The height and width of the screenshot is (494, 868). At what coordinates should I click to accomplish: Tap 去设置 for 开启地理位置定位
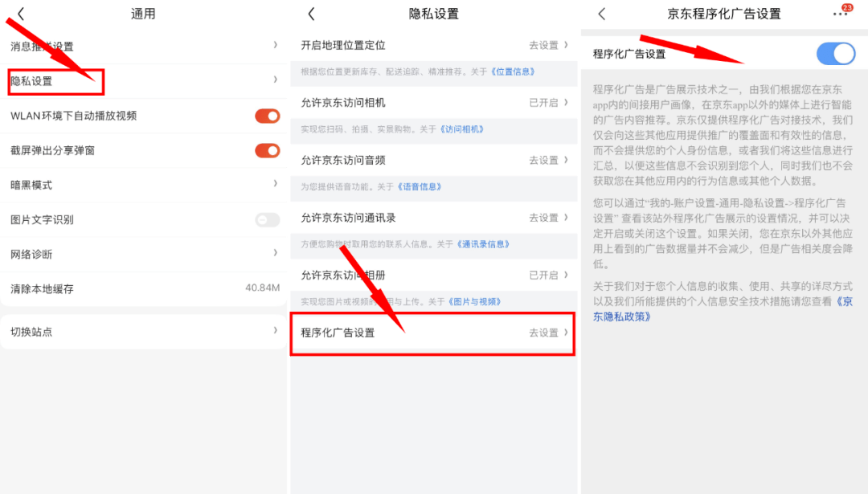click(x=544, y=46)
